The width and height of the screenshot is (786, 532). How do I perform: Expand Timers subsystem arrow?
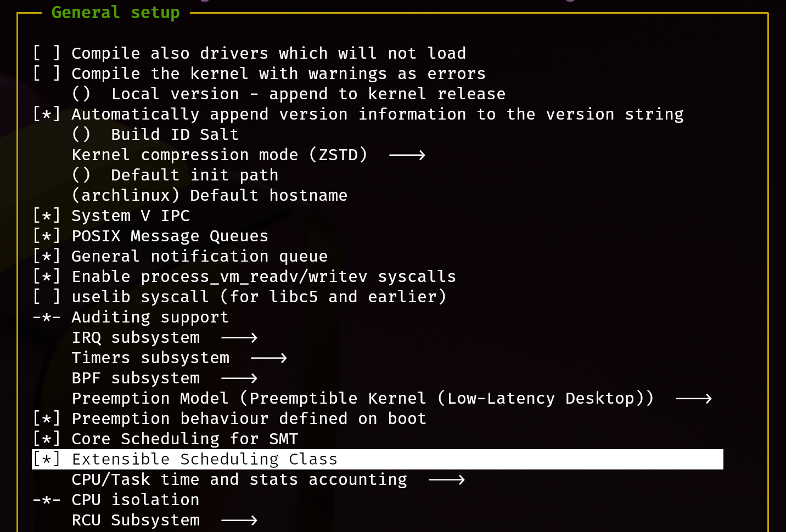(x=268, y=358)
